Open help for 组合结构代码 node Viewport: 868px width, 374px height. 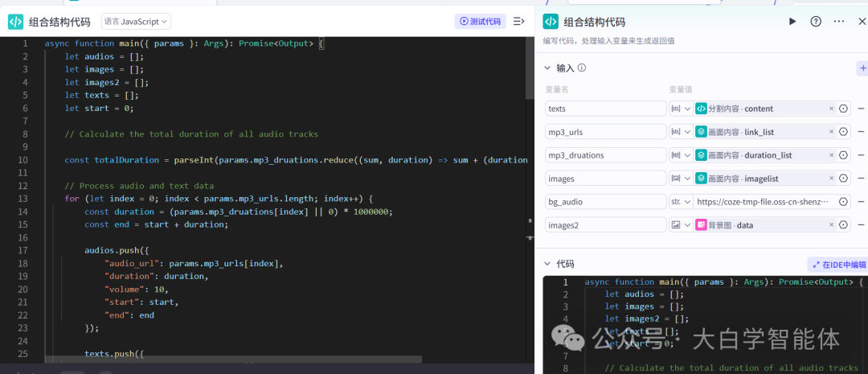pyautogui.click(x=816, y=22)
